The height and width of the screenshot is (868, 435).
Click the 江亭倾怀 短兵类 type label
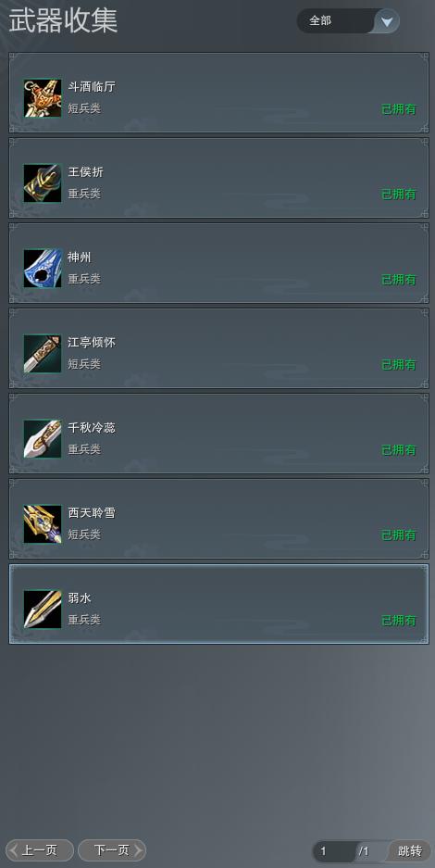84,364
